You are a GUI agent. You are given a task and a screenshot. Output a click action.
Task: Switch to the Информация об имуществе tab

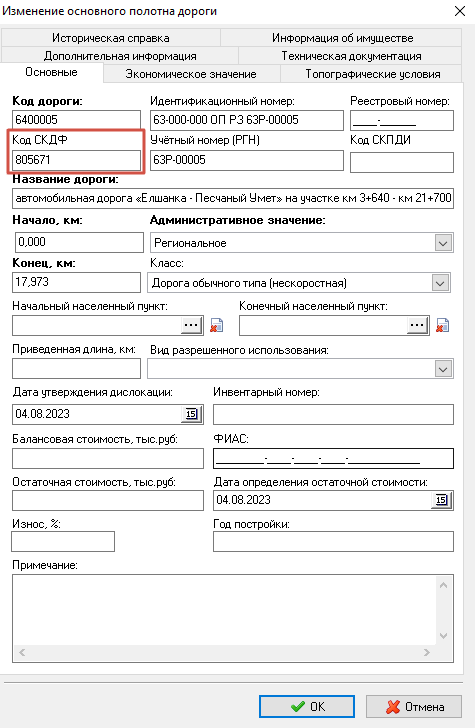tap(342, 38)
